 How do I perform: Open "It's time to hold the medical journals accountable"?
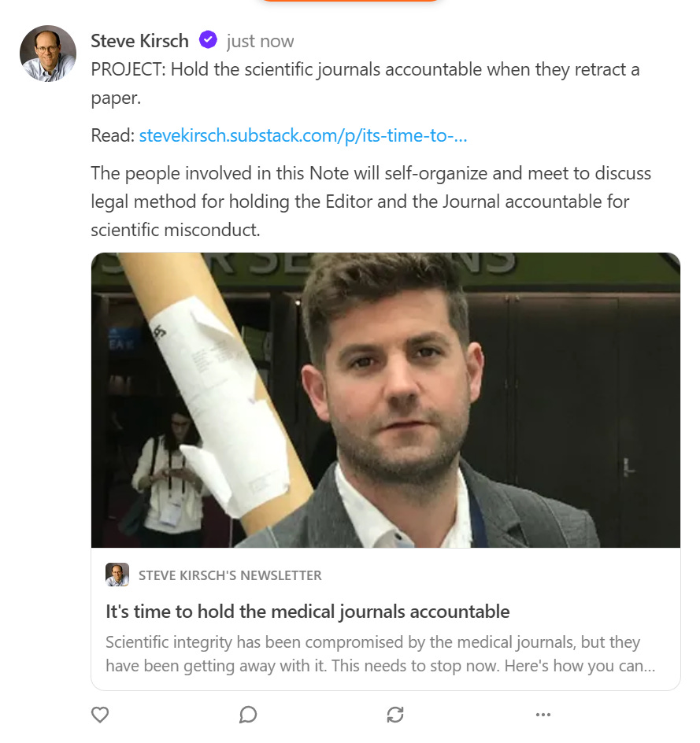point(308,612)
